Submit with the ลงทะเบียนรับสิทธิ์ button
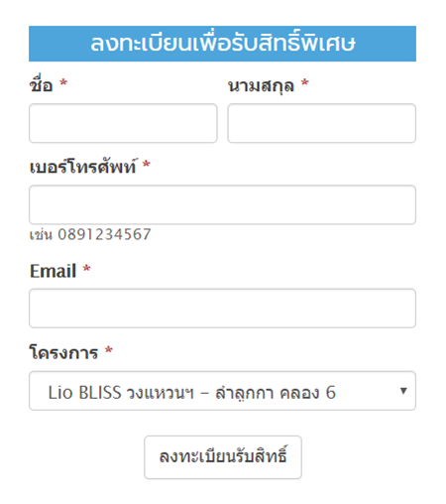Image resolution: width=446 pixels, height=504 pixels. tap(223, 457)
